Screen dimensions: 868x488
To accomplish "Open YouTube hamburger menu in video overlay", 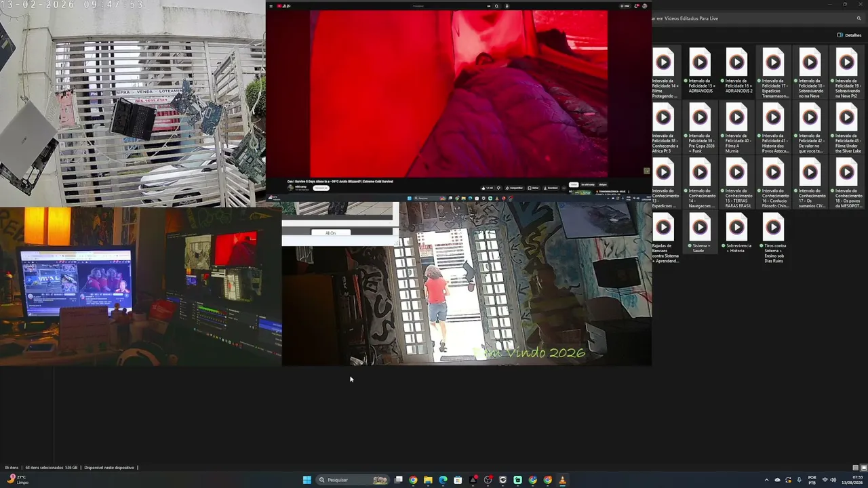I will [271, 6].
